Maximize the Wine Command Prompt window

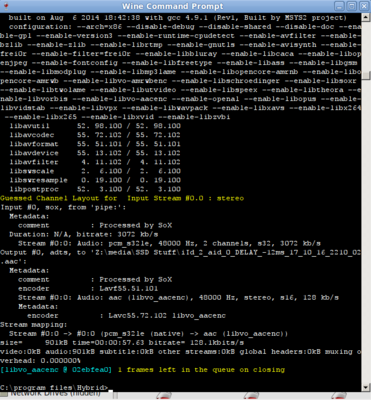pyautogui.click(x=351, y=6)
